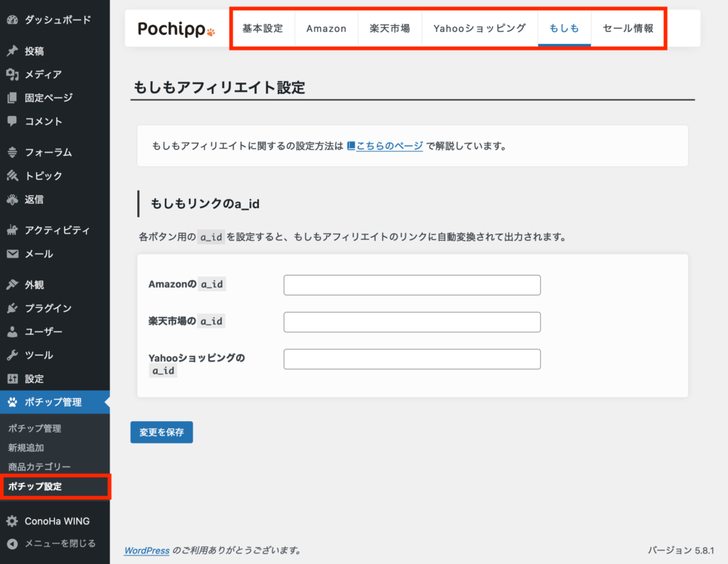The height and width of the screenshot is (564, 728).
Task: Click the book icon before こちらのページ
Action: pyautogui.click(x=351, y=146)
